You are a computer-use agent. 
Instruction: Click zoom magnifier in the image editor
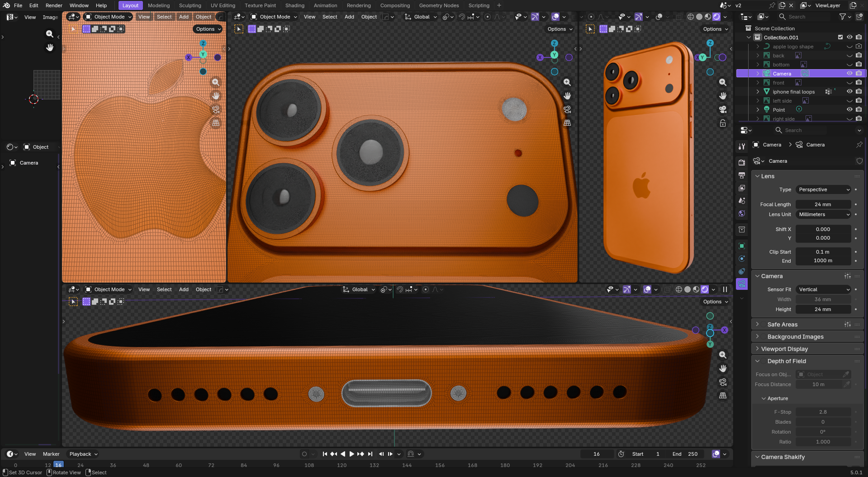(x=50, y=34)
